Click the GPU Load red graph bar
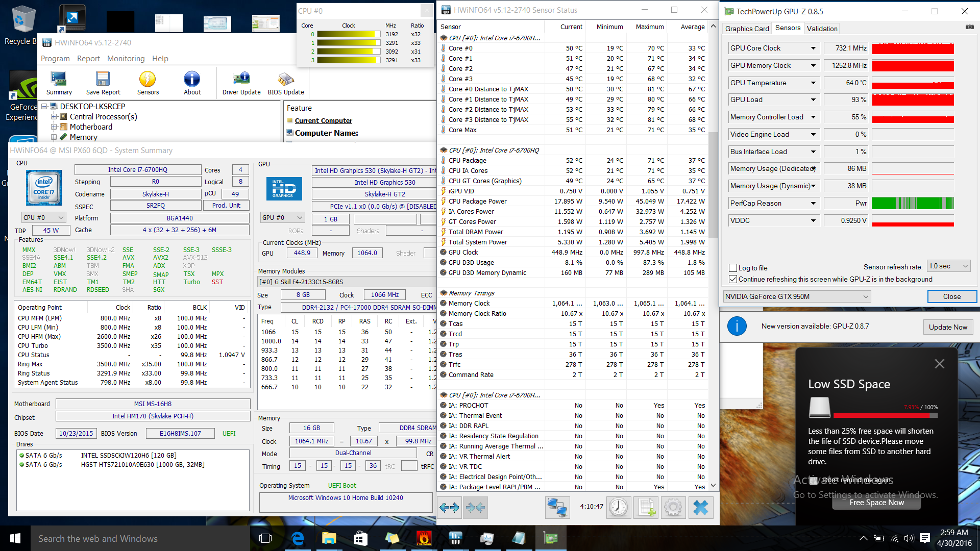The height and width of the screenshot is (551, 980). coord(913,100)
